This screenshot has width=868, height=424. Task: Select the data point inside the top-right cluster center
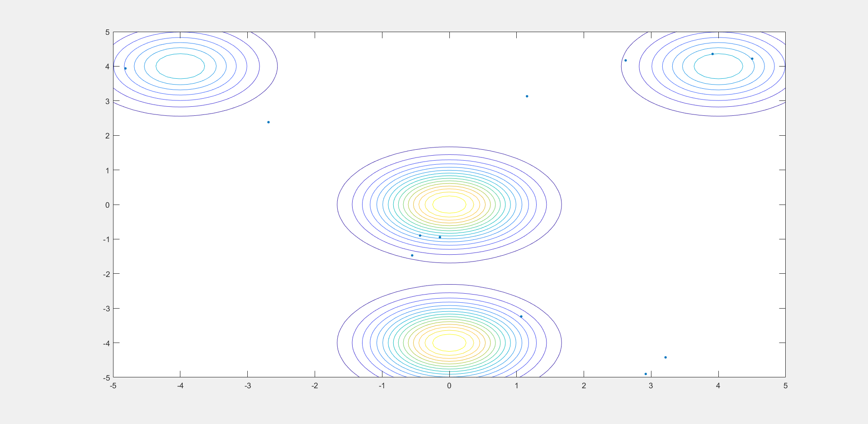(712, 55)
